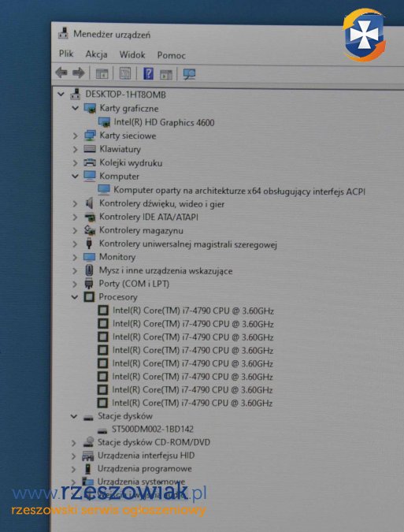Click the show/hide console tree icon
Image resolution: width=404 pixels, height=532 pixels.
102,73
